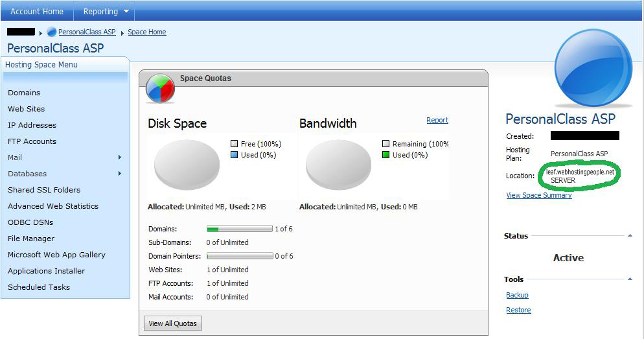Open FTP Accounts menu item

coord(32,141)
